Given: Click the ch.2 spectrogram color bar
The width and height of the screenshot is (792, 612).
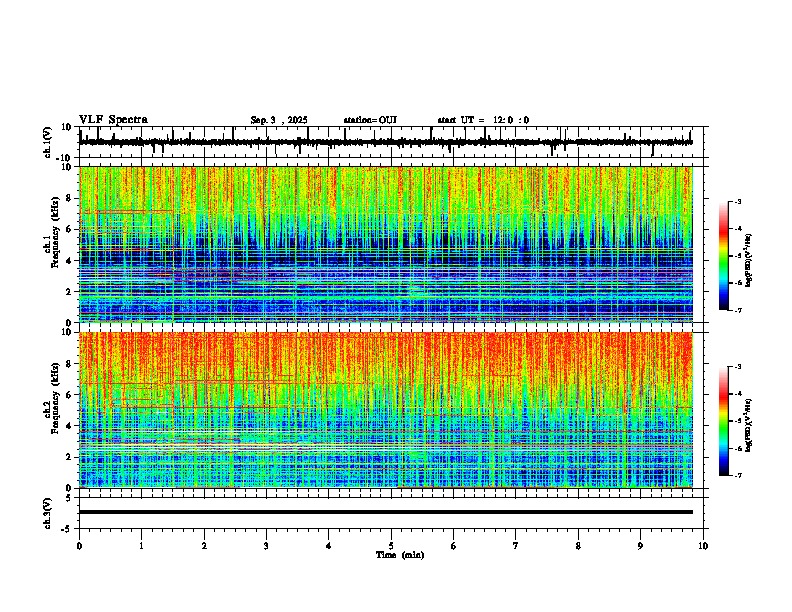Looking at the screenshot, I should click(723, 421).
